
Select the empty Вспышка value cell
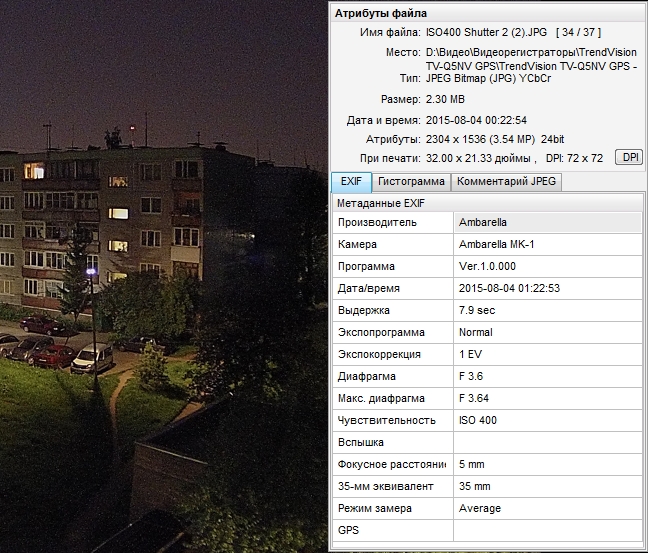[546, 442]
